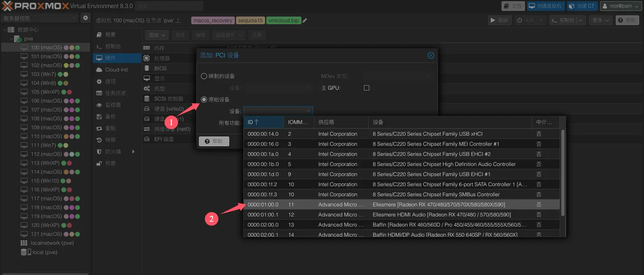Choose PCI device 0000:00:16.0 MEI Controller
Viewport: 644px width, 275px height.
click(401, 144)
